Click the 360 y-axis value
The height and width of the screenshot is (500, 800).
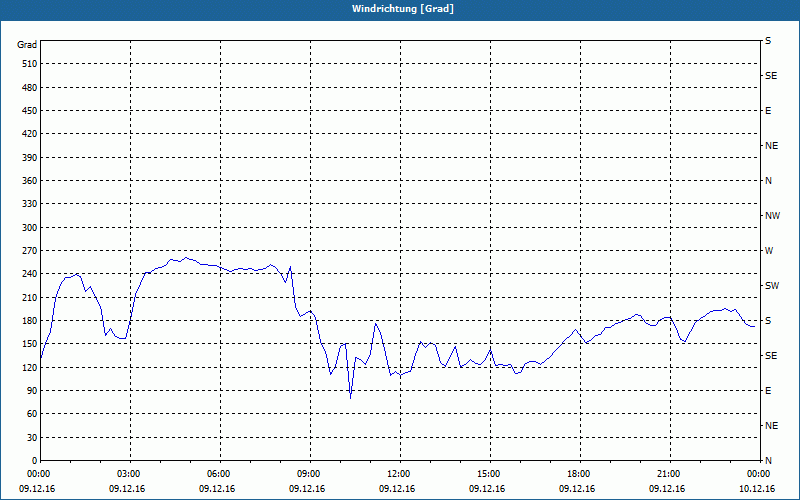point(30,181)
